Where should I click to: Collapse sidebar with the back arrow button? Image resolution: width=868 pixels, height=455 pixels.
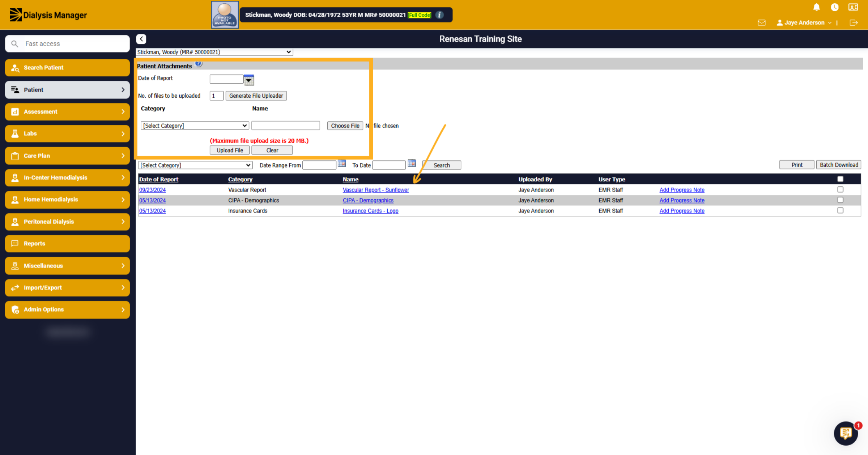[141, 39]
